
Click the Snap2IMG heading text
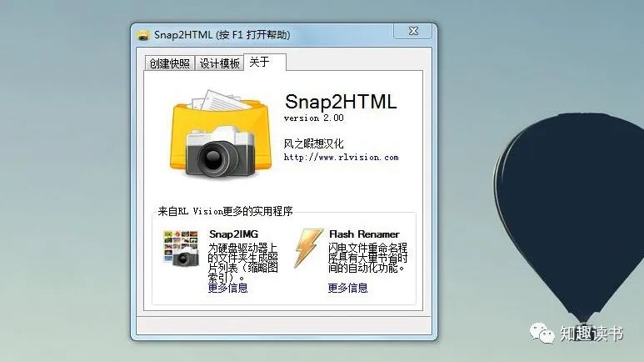pyautogui.click(x=234, y=234)
